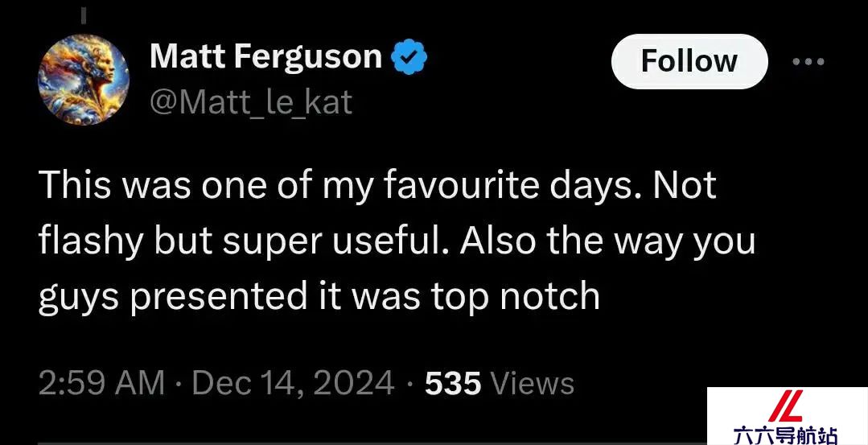The image size is (868, 445).
Task: Open the Matt Ferguson display name link
Action: 265,56
